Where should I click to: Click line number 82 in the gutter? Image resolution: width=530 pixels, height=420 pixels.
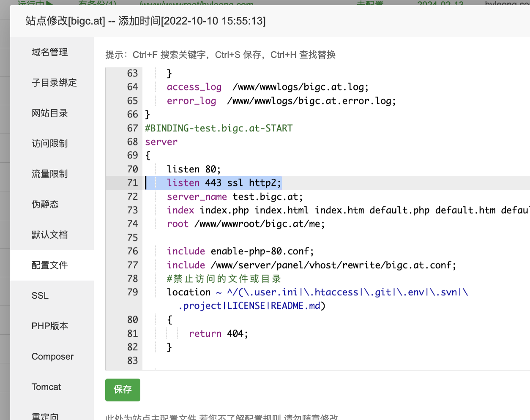(x=132, y=347)
